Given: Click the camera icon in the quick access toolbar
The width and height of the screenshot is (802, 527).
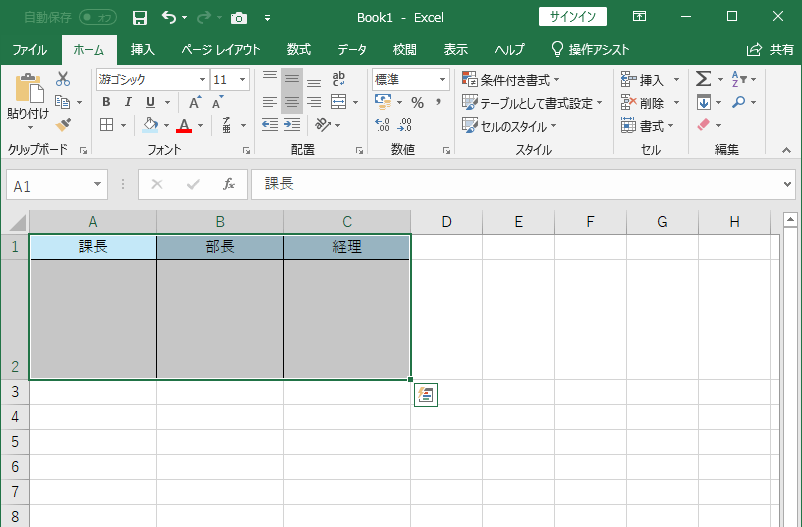Looking at the screenshot, I should point(238,18).
